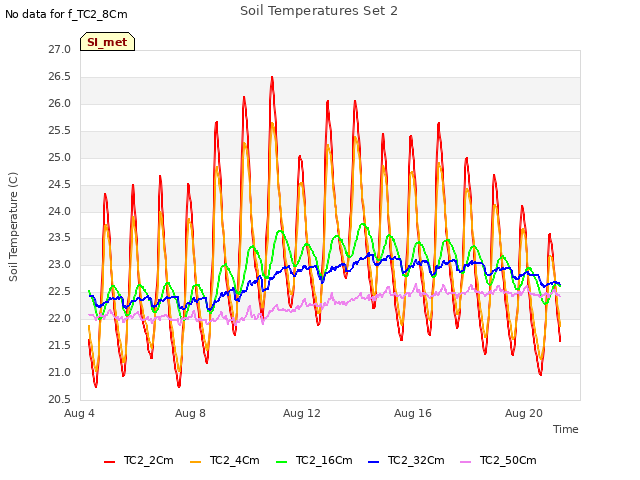Click the Aug 16 x-axis tick label
The width and height of the screenshot is (640, 480).
point(413,413)
